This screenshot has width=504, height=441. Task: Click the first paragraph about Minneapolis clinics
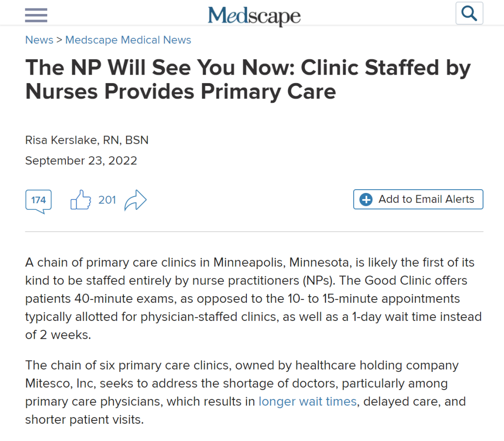pos(253,299)
